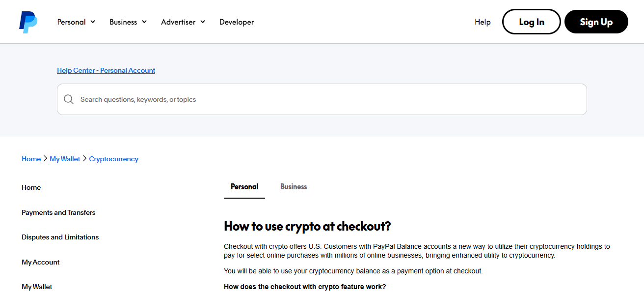
Task: Switch to the Business tab
Action: [294, 186]
